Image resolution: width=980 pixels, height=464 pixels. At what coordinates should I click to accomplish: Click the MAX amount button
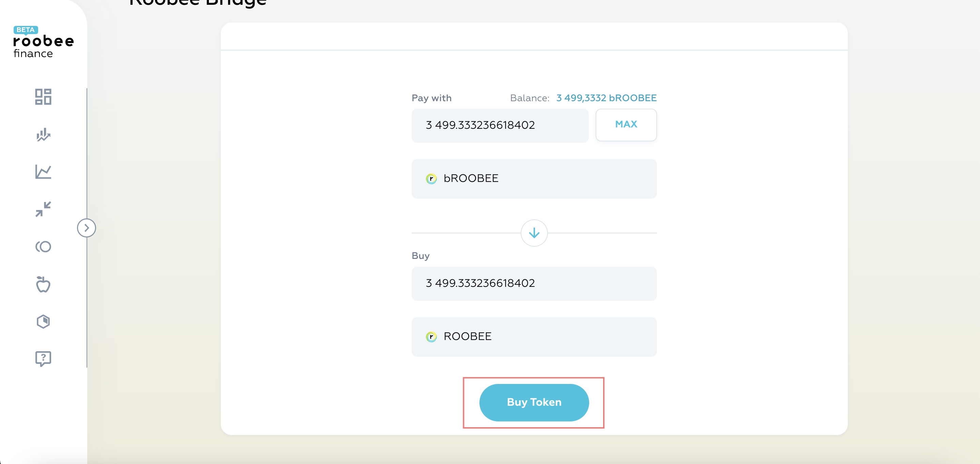(x=626, y=125)
